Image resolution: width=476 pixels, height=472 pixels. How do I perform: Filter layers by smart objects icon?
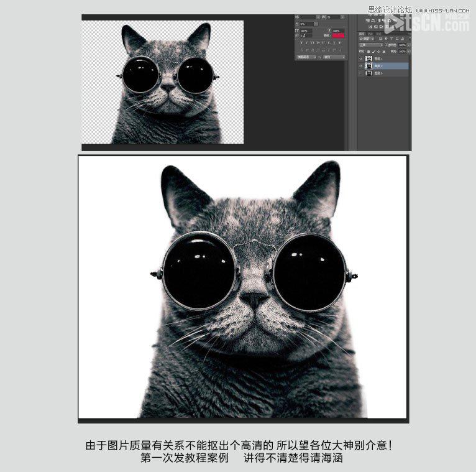pos(403,39)
